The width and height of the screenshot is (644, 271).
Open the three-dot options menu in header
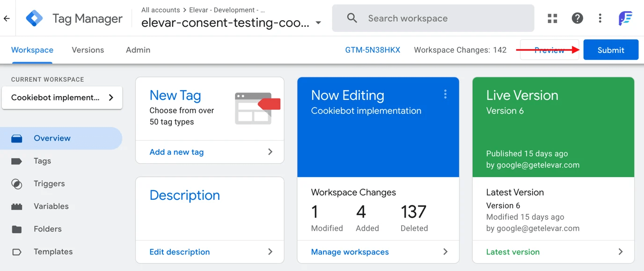coord(600,18)
